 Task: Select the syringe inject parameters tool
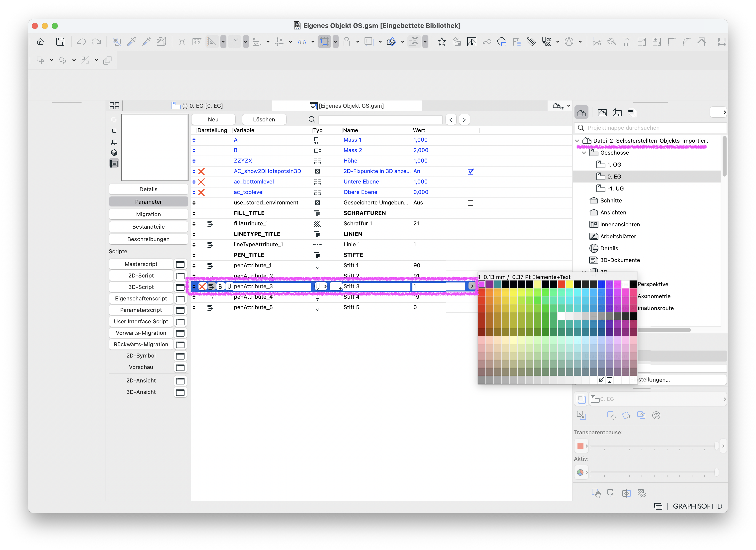(x=147, y=42)
